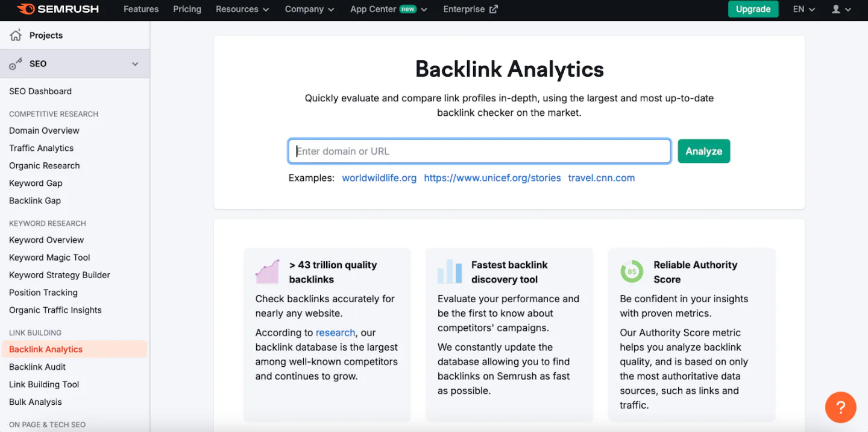Image resolution: width=868 pixels, height=432 pixels.
Task: Open Link Building Tool
Action: pyautogui.click(x=44, y=384)
